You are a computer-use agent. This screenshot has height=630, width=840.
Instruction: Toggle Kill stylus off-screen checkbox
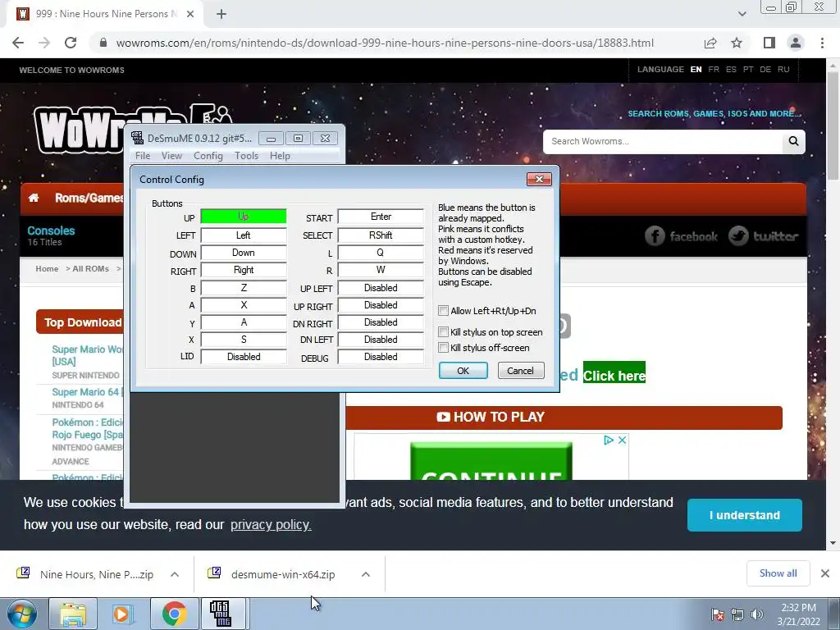coord(443,348)
